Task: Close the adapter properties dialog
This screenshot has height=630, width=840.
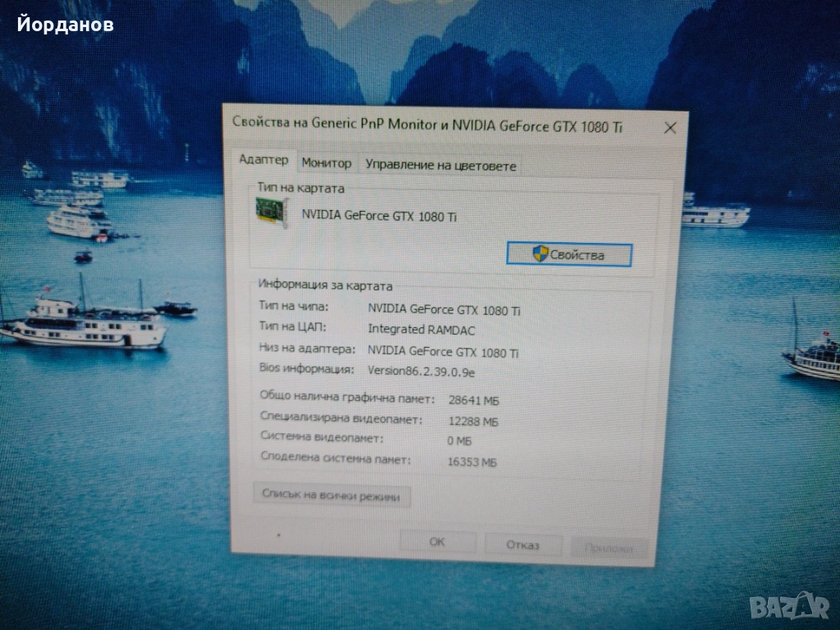Action: coord(669,128)
